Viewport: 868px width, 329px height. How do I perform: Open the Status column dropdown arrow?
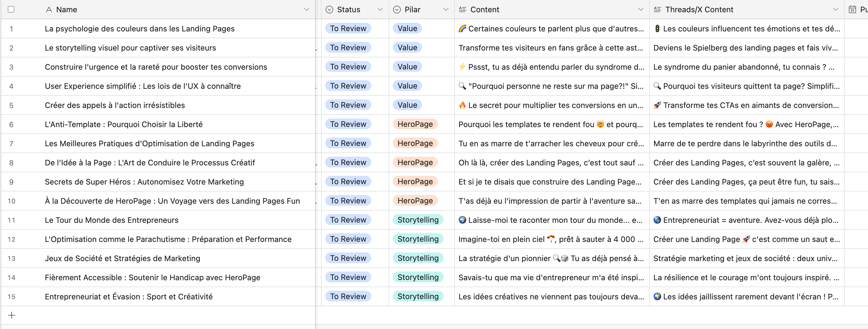pyautogui.click(x=380, y=10)
